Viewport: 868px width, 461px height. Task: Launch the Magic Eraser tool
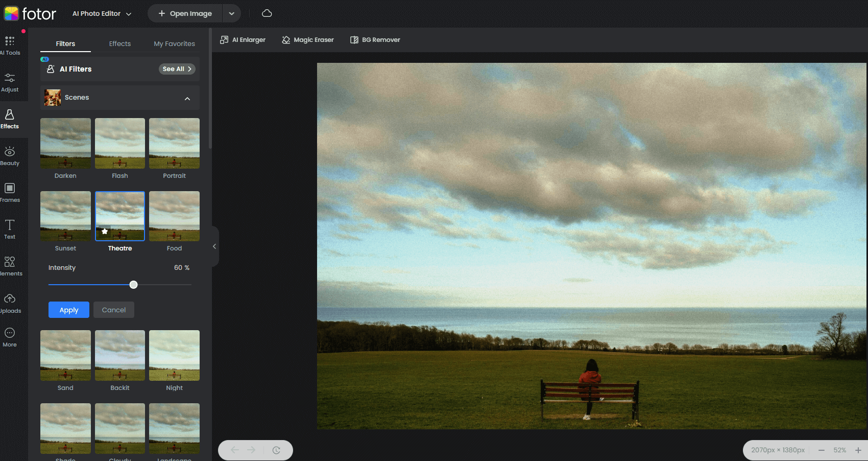pyautogui.click(x=308, y=40)
